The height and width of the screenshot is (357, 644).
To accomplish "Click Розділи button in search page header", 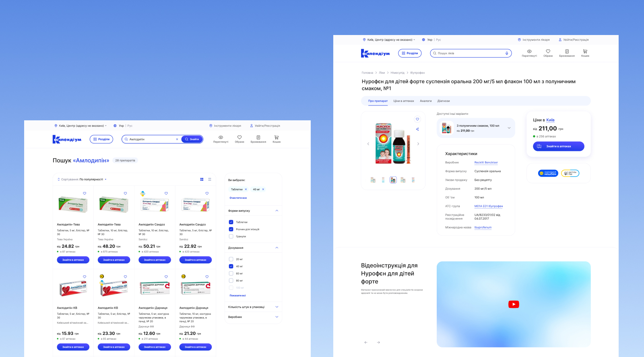I will coord(101,139).
